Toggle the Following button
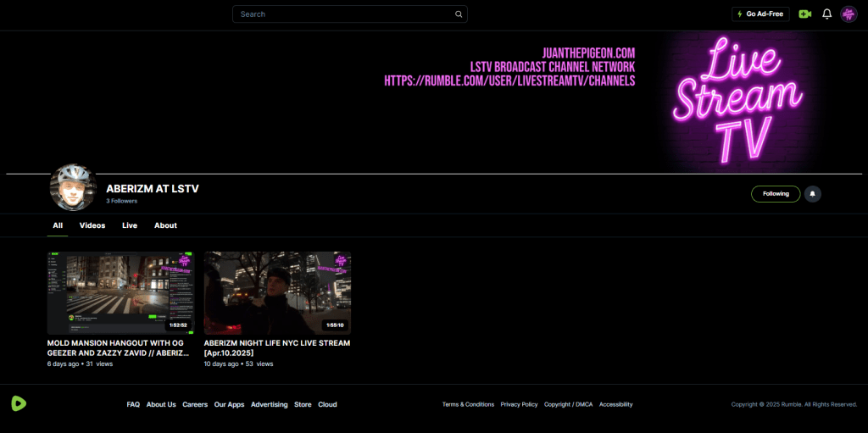Viewport: 868px width, 433px height. tap(775, 194)
